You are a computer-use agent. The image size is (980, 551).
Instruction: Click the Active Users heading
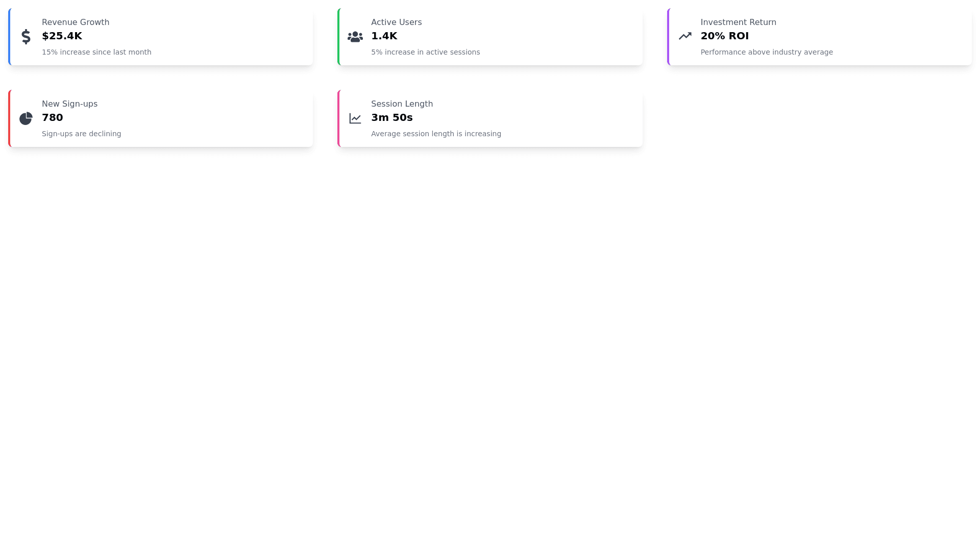coord(396,22)
